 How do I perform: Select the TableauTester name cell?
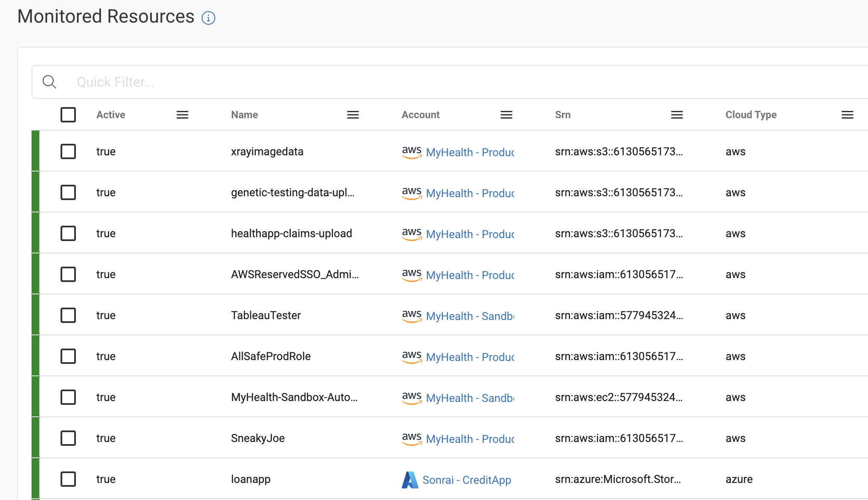266,315
